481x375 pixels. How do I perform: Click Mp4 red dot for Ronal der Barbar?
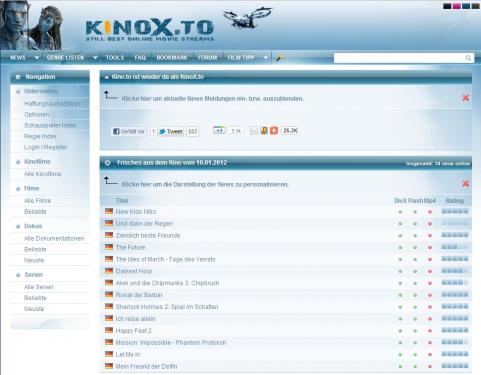tap(430, 295)
